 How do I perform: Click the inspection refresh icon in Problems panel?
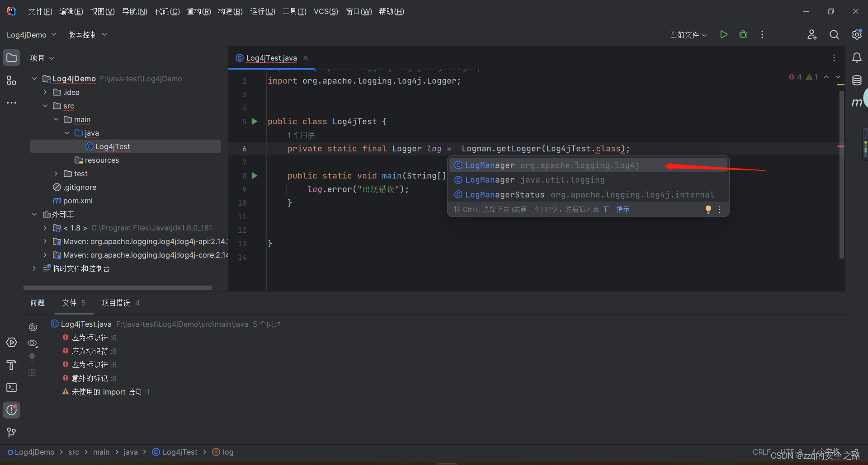[33, 327]
